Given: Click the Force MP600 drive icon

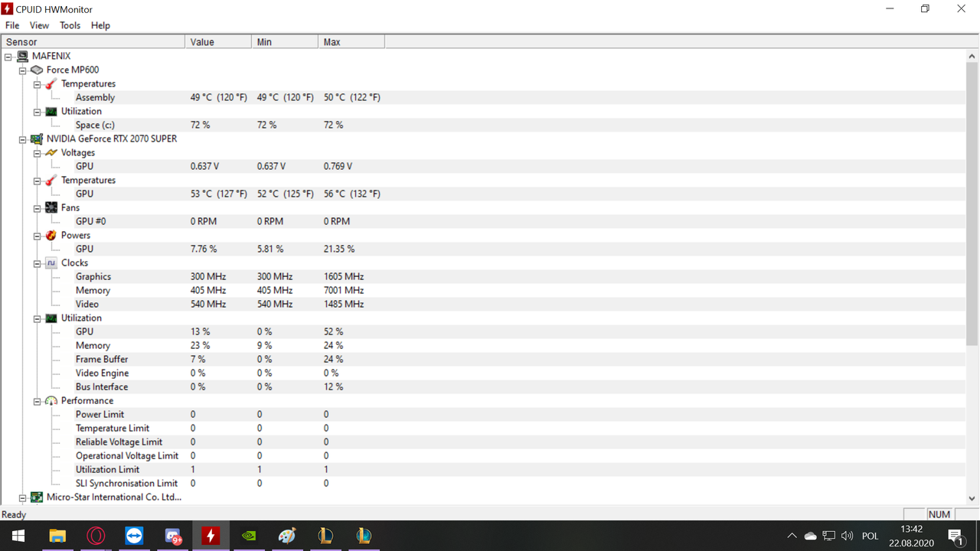Looking at the screenshot, I should [36, 70].
